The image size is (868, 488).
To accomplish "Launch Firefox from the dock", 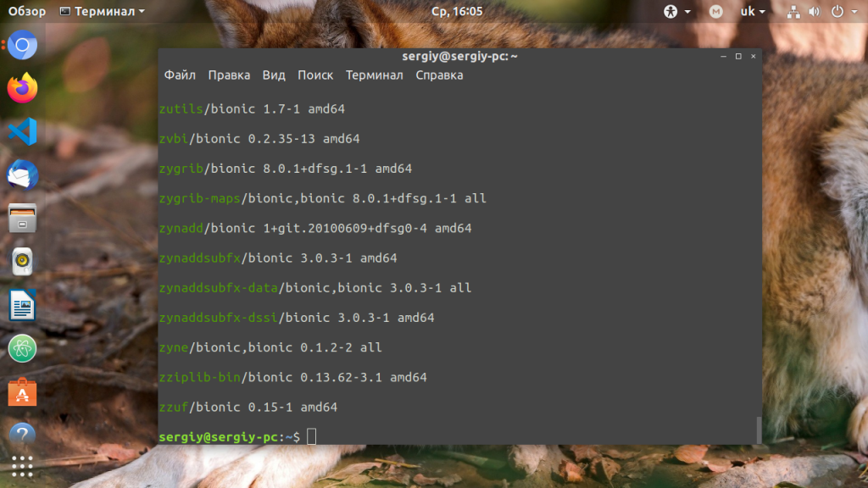I will [23, 88].
